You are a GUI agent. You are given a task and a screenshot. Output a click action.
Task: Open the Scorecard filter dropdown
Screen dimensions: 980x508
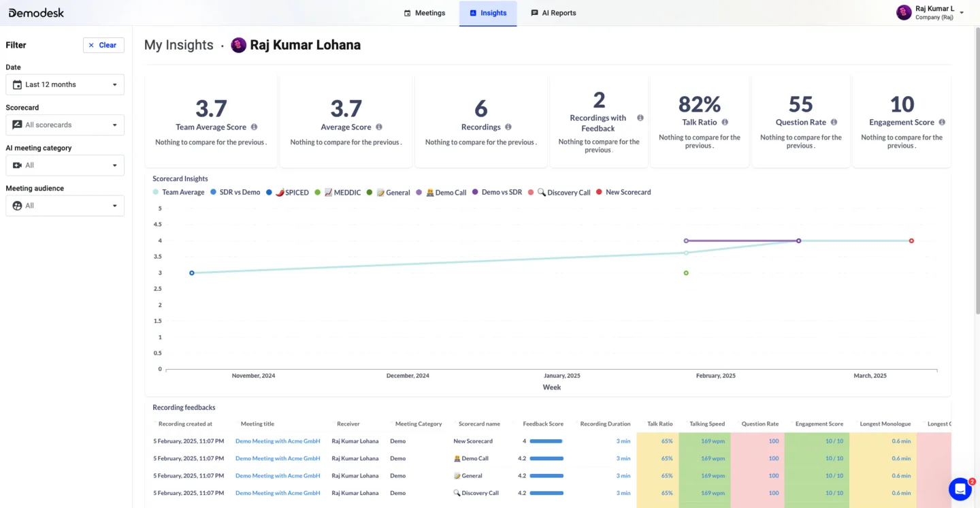pos(65,125)
